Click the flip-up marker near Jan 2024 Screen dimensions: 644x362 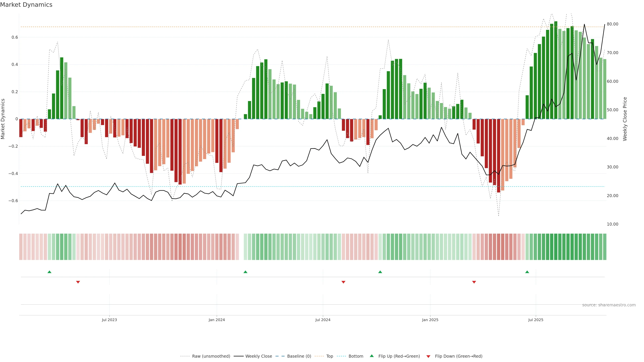pos(245,272)
